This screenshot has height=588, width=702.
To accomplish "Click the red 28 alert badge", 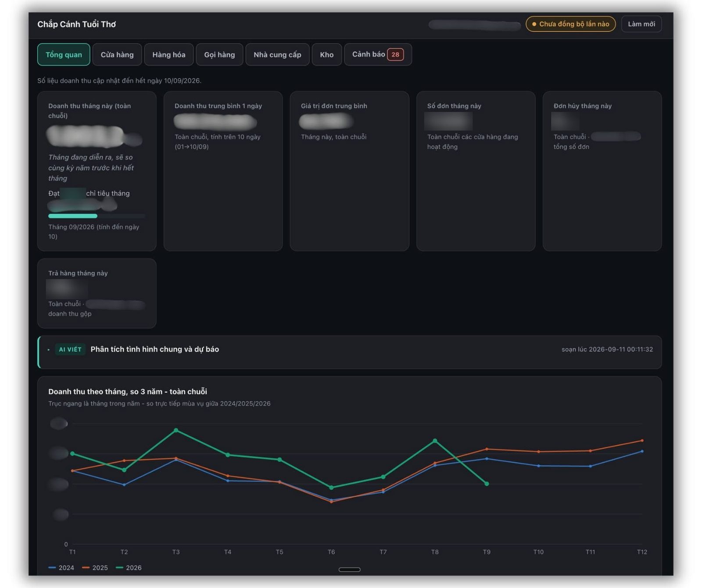I will tap(395, 54).
